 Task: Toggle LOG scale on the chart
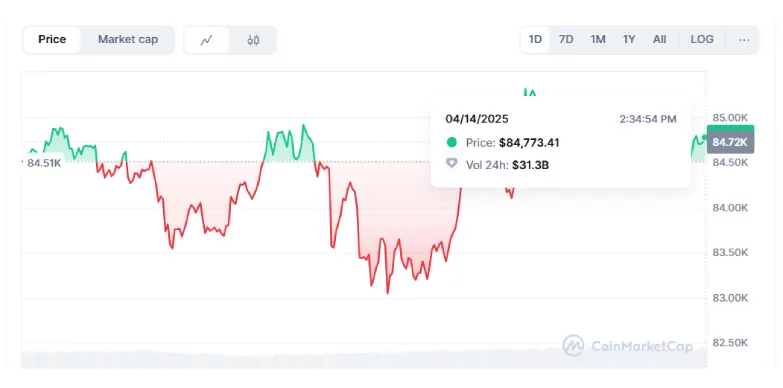(702, 39)
